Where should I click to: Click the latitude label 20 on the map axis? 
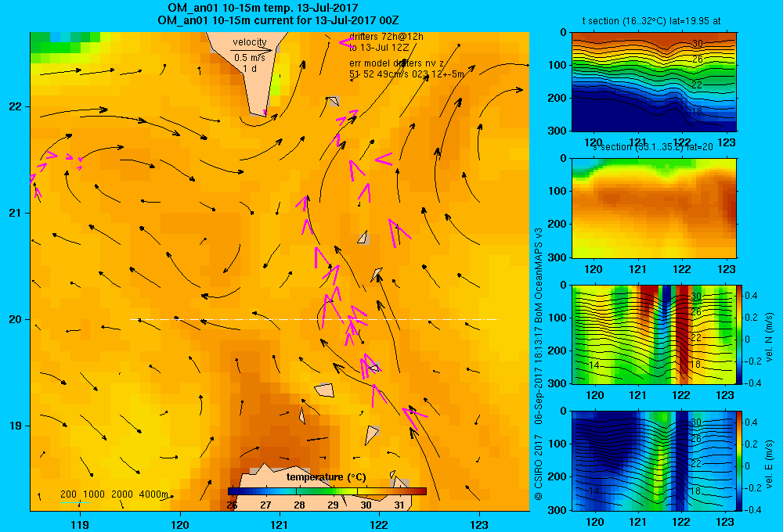tap(16, 319)
